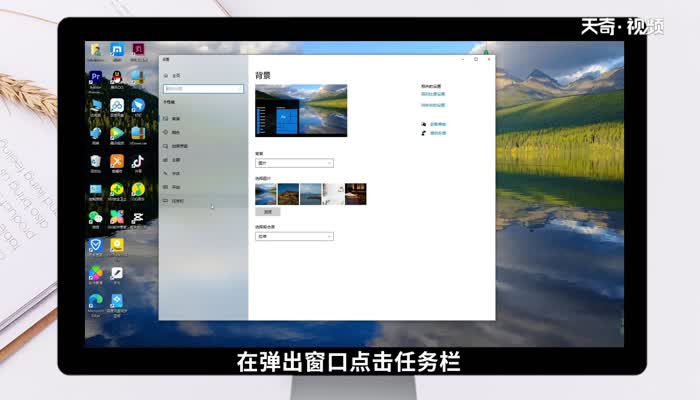Open the dark red desktop shortcut in top row
Image resolution: width=700 pixels, height=400 pixels.
pos(138,51)
